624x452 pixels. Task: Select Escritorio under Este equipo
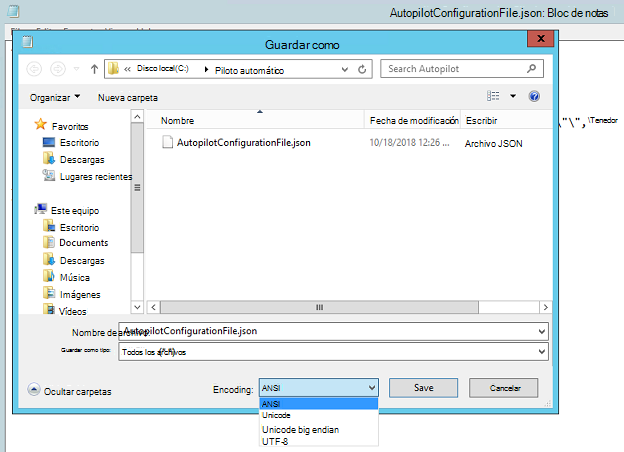pos(79,228)
